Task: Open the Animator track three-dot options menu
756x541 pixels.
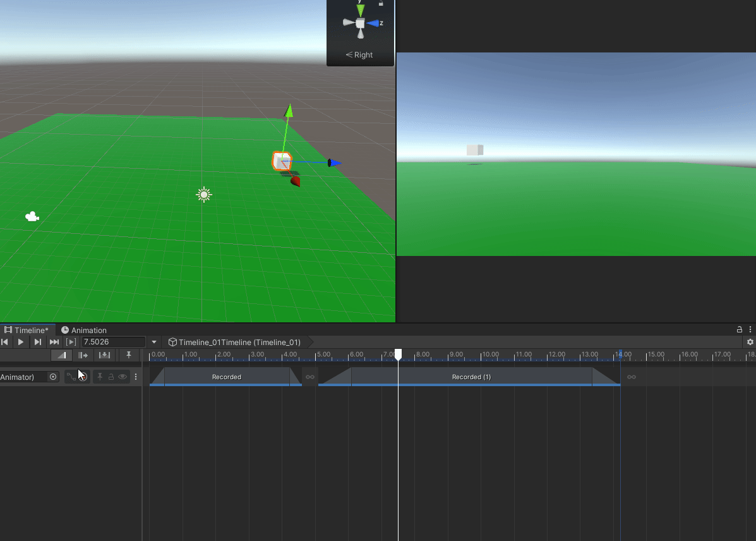Action: (136, 377)
